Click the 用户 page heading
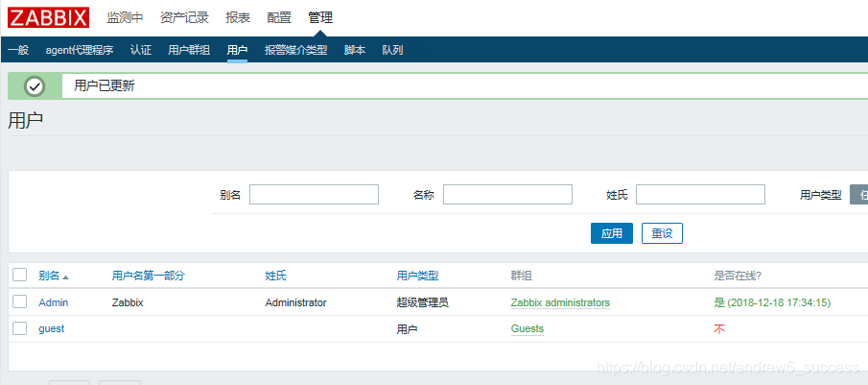This screenshot has width=868, height=385. point(26,120)
